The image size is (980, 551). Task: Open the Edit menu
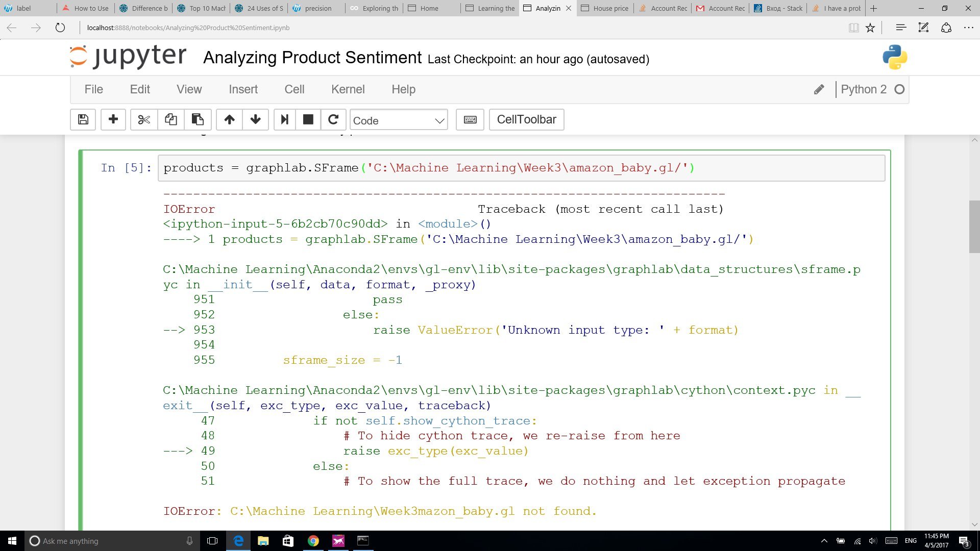pyautogui.click(x=140, y=89)
